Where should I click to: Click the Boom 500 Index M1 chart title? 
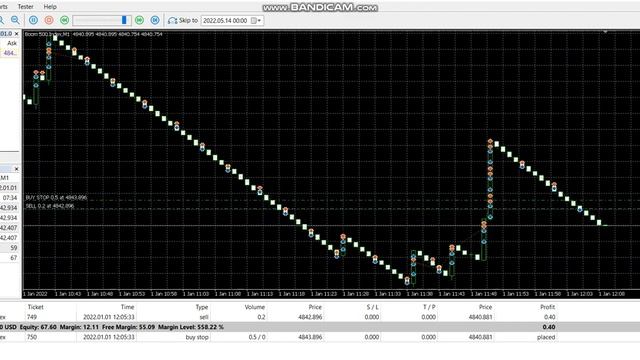point(47,34)
